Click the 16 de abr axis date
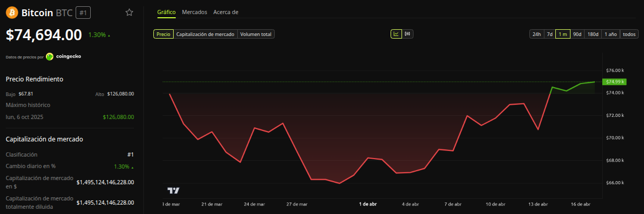This screenshot has width=644, height=214. click(x=580, y=204)
